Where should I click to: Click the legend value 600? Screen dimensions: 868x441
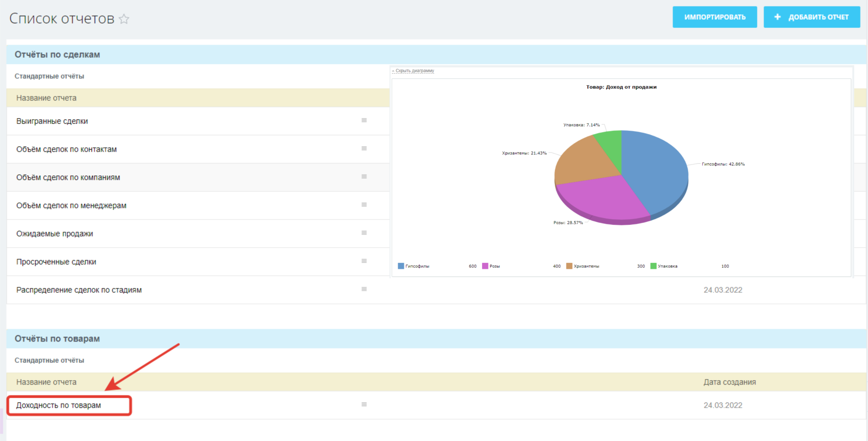pyautogui.click(x=473, y=266)
